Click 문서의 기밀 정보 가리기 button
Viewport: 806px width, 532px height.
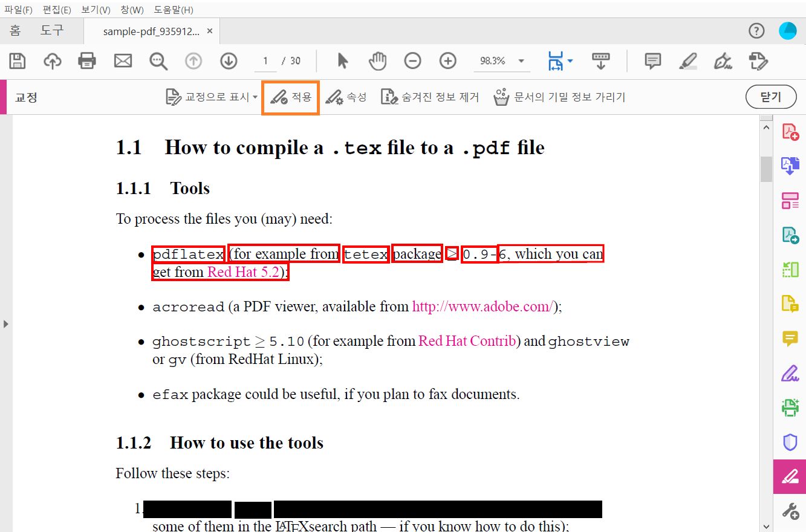(559, 97)
